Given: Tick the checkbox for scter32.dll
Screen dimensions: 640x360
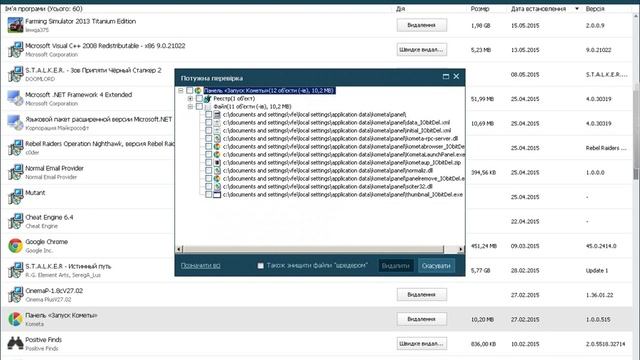Looking at the screenshot, I should (x=209, y=187).
